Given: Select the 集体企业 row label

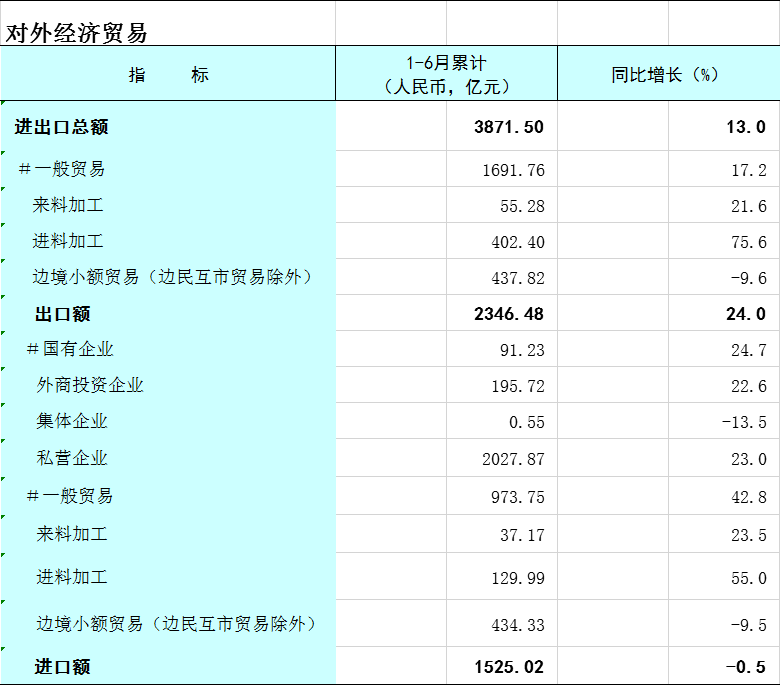Looking at the screenshot, I should [x=72, y=421].
